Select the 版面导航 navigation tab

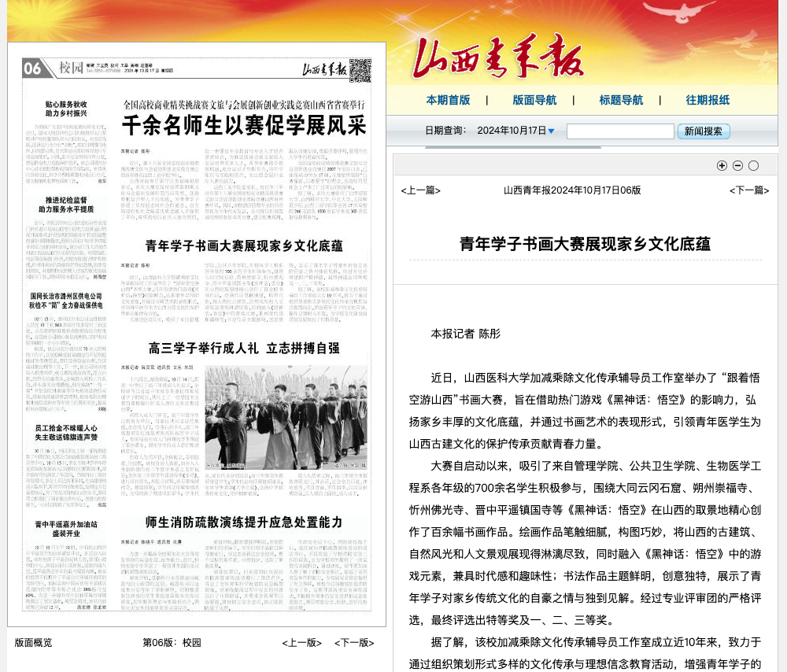[x=534, y=100]
